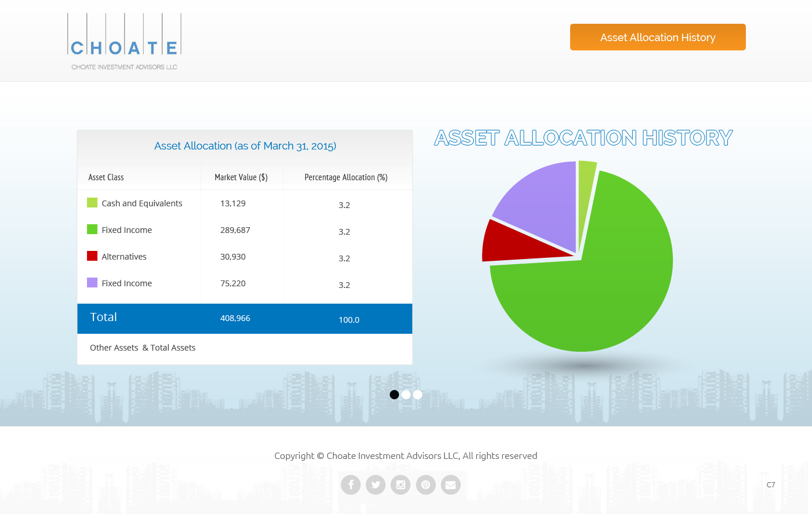812x514 pixels.
Task: Activate the third carousel dot
Action: (418, 395)
